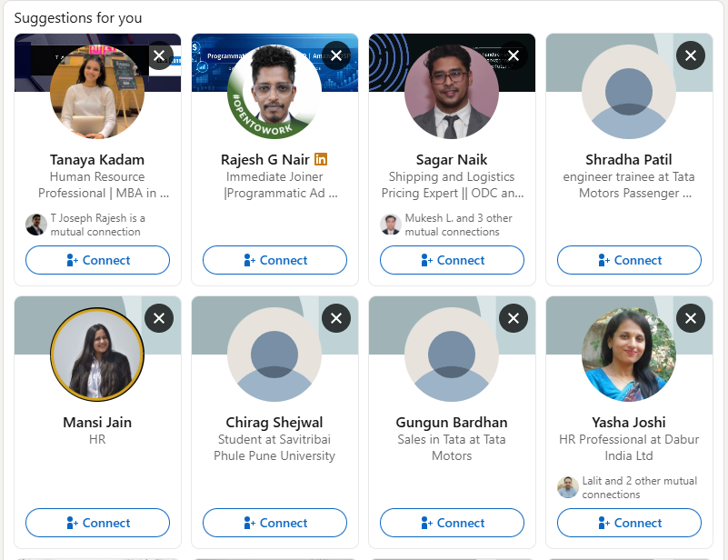Open Rajesh G Nair's Open To Work photo
This screenshot has height=560, width=728.
pos(274,92)
